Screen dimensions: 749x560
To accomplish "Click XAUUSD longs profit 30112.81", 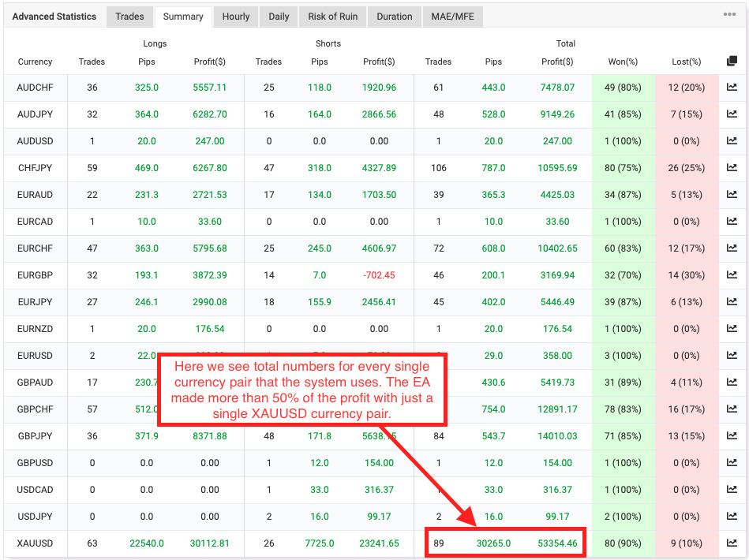I will point(210,543).
